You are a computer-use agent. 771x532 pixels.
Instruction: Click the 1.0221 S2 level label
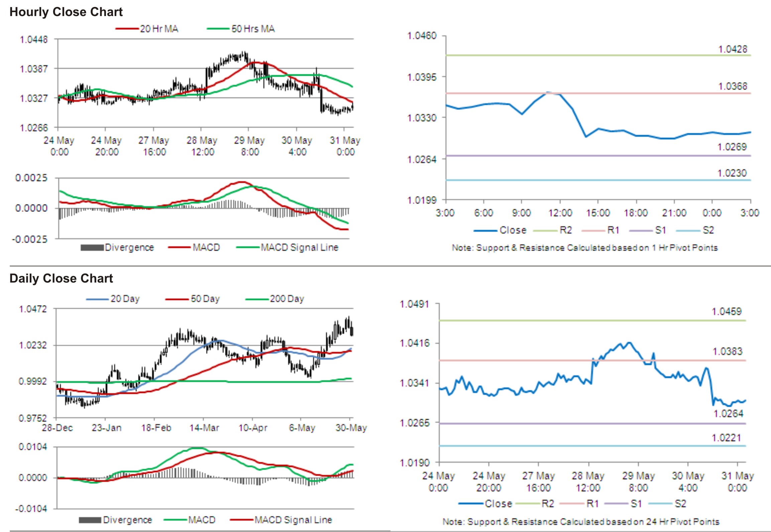click(x=726, y=438)
